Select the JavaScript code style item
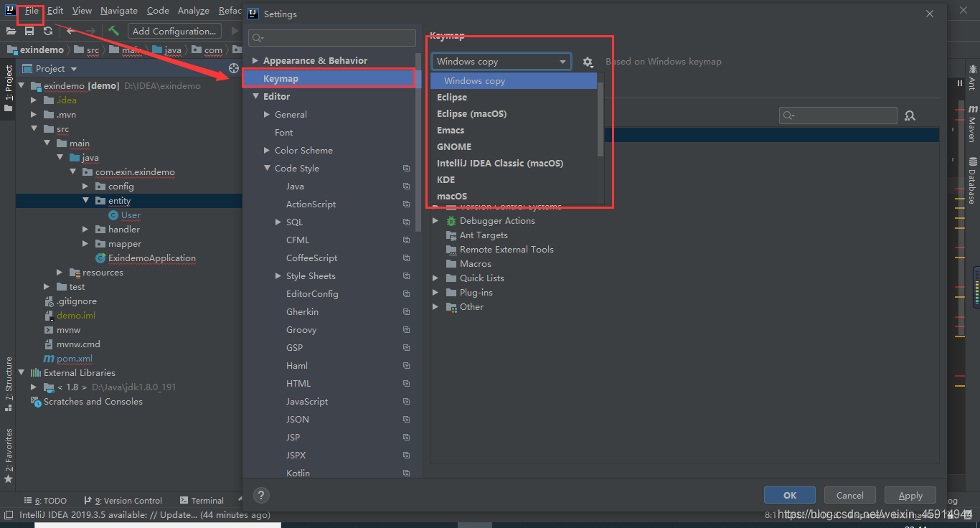 [x=307, y=402]
